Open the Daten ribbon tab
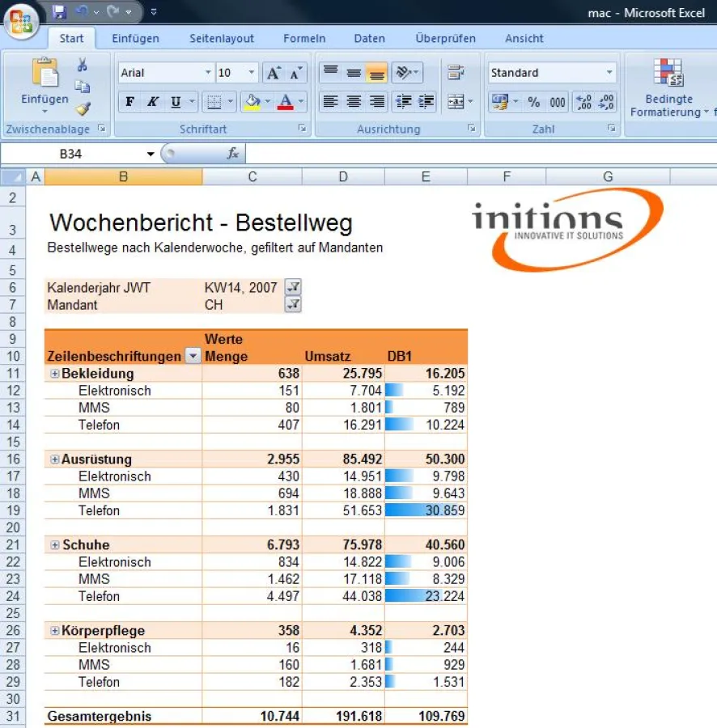717x728 pixels. pos(369,38)
